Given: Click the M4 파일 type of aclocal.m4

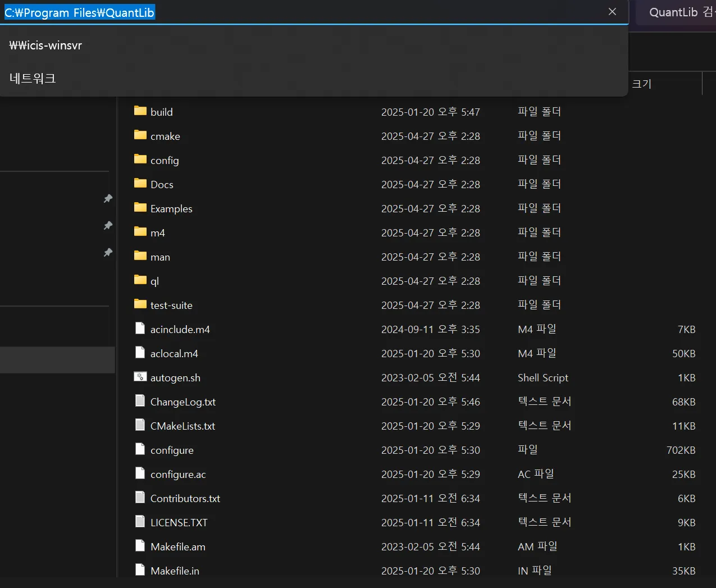Looking at the screenshot, I should 537,353.
